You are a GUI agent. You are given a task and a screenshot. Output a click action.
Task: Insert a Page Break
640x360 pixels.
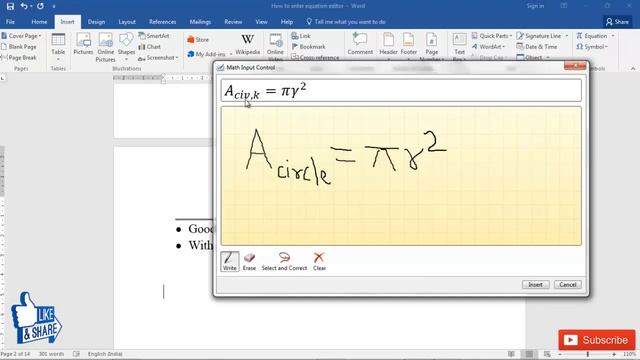coord(19,58)
